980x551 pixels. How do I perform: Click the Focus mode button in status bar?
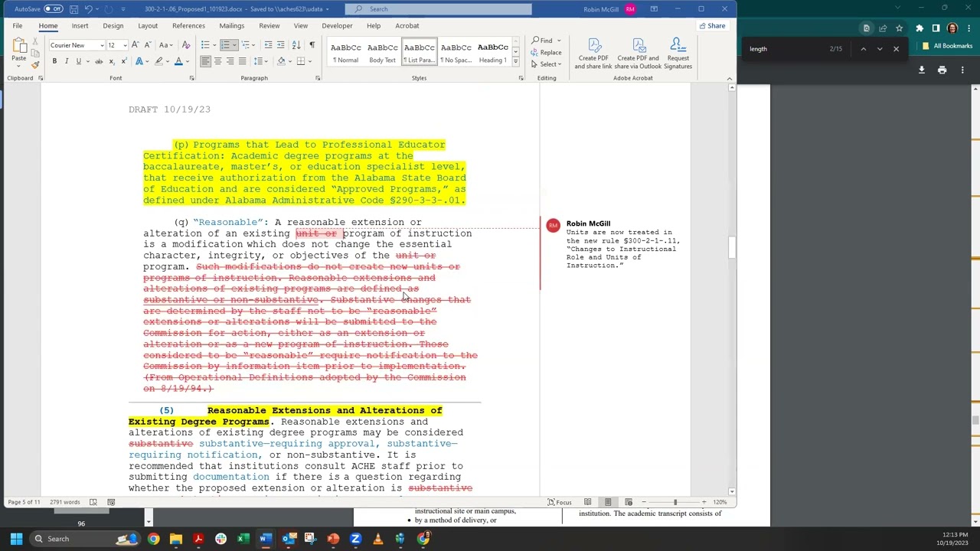pos(559,502)
